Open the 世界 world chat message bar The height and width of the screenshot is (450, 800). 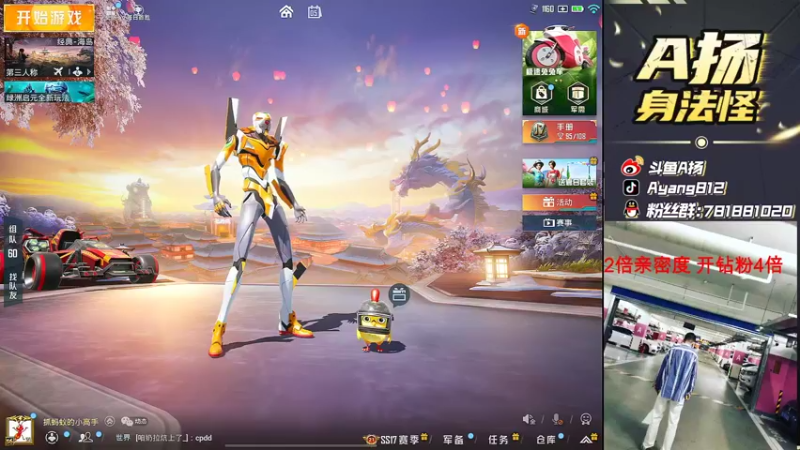tap(163, 438)
